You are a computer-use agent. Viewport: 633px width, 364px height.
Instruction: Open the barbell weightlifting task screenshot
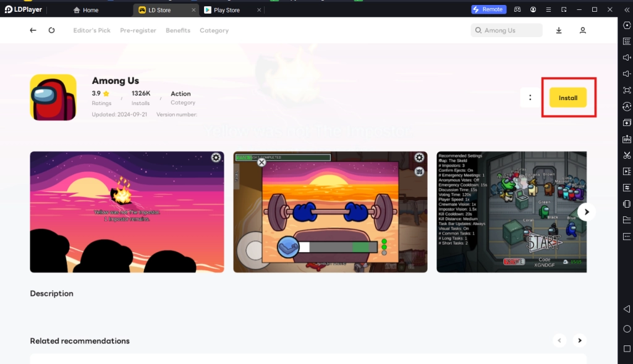pos(330,212)
